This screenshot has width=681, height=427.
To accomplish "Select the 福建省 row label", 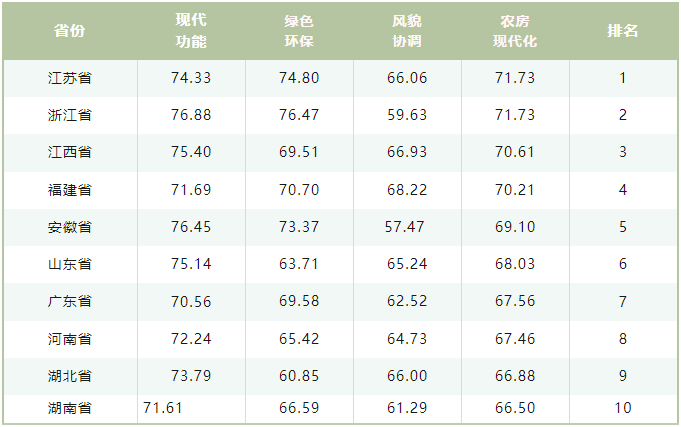I will tap(70, 190).
